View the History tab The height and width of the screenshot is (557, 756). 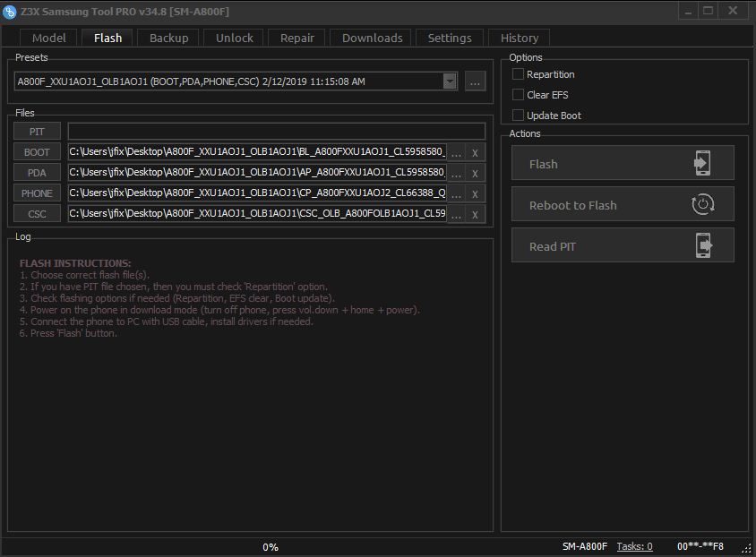(x=519, y=39)
